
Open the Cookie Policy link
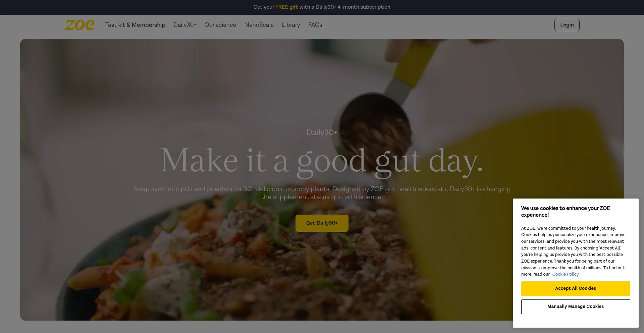coord(565,274)
